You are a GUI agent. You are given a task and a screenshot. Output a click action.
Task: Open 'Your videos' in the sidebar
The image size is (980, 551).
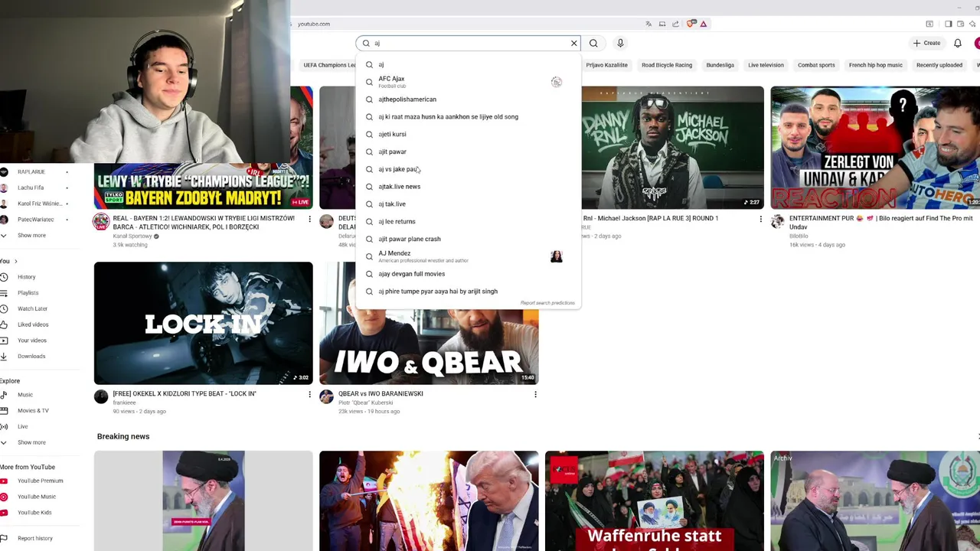[x=32, y=341]
